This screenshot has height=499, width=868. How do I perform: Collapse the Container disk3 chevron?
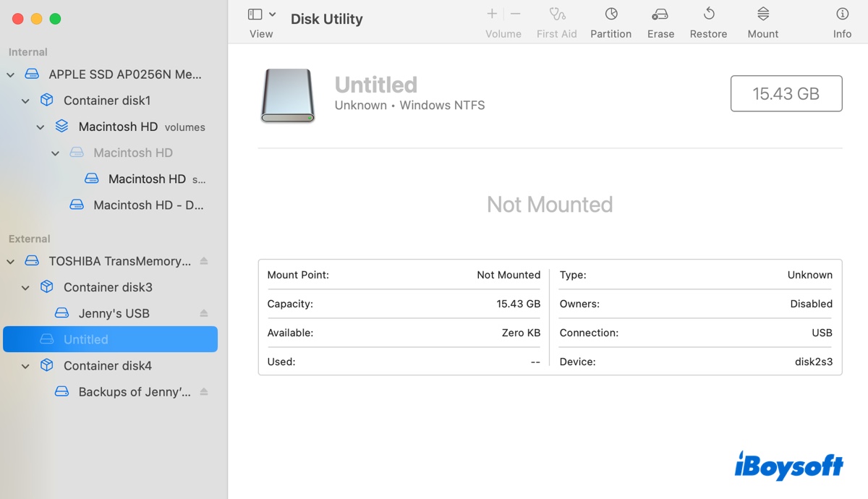pyautogui.click(x=26, y=288)
